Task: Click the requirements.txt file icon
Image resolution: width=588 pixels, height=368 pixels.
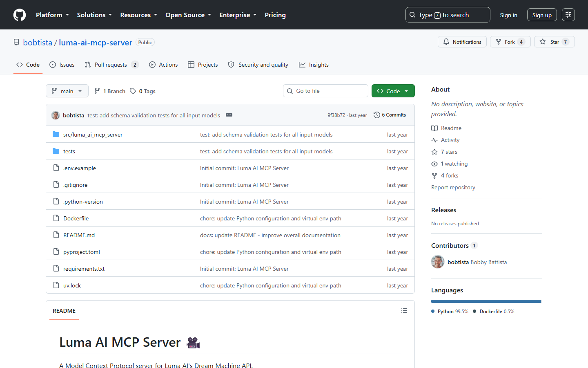Action: click(x=56, y=268)
